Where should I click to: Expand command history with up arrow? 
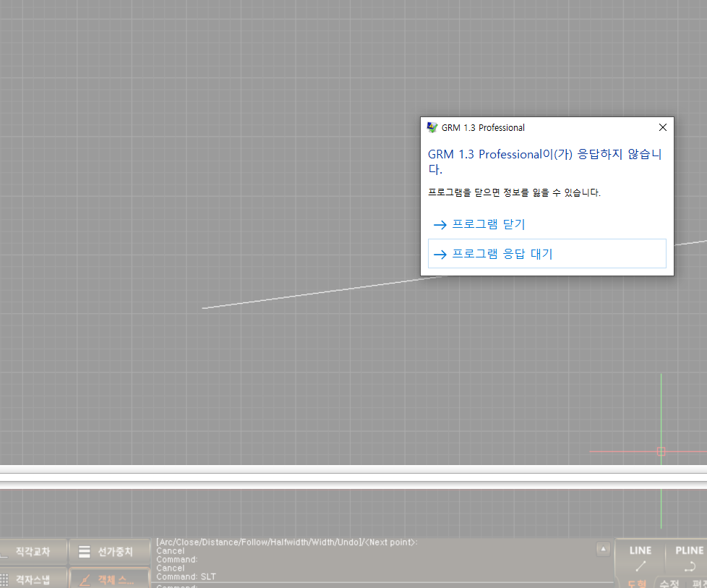pyautogui.click(x=603, y=549)
